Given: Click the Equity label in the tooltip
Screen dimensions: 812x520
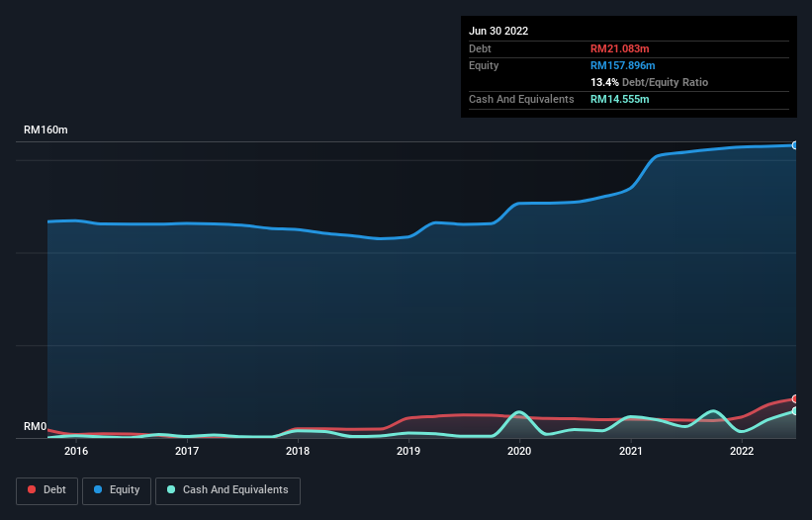Looking at the screenshot, I should coord(484,65).
